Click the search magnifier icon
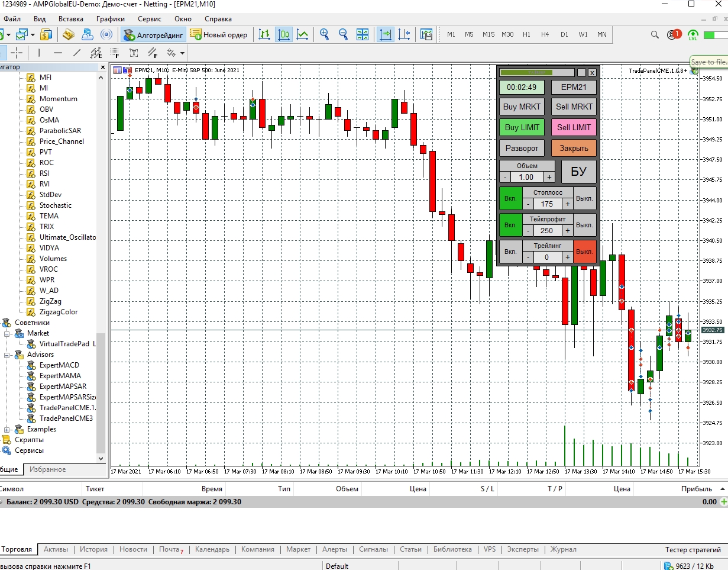This screenshot has width=728, height=570. pos(655,35)
